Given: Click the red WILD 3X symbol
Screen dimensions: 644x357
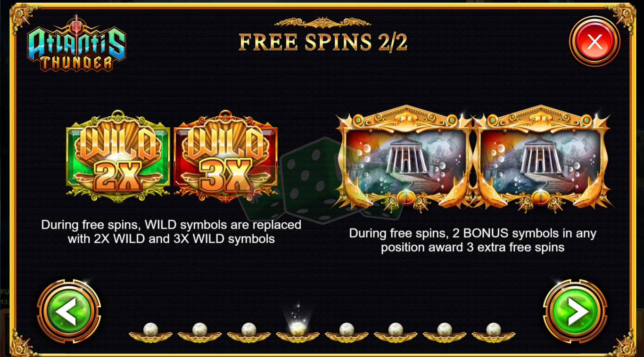Looking at the screenshot, I should [226, 156].
